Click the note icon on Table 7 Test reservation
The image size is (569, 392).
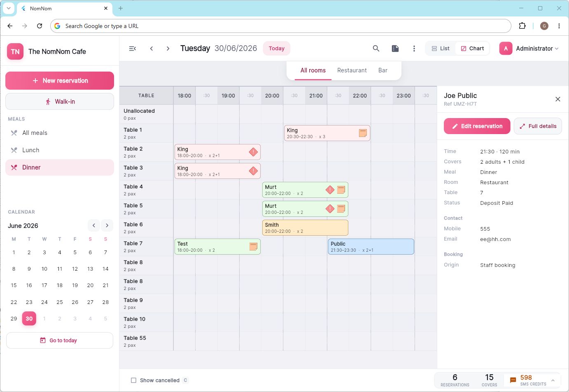point(253,246)
